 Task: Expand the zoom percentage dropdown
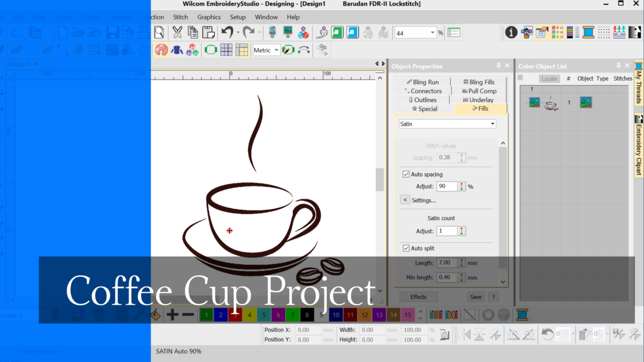[432, 33]
